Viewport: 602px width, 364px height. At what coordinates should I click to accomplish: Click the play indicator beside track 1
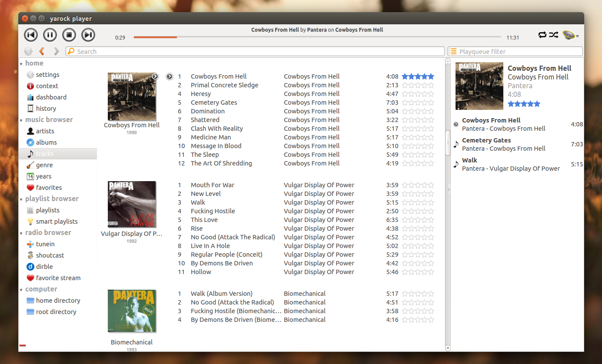170,76
